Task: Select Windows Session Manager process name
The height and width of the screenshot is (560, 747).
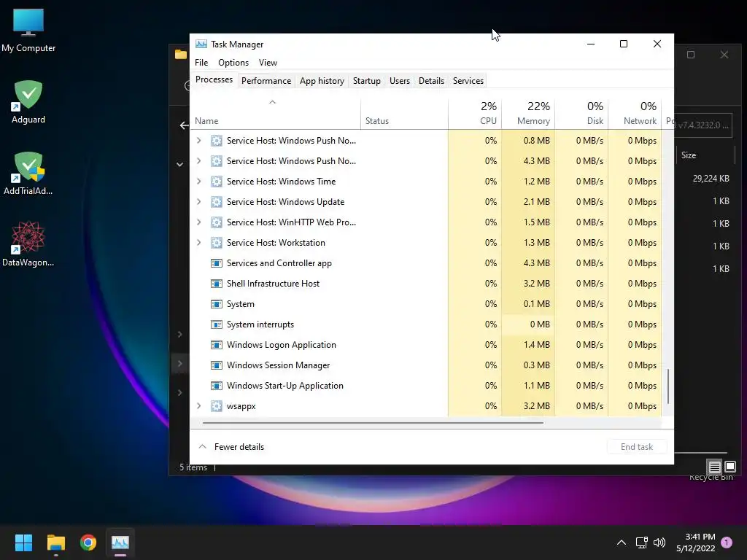Action: [278, 366]
